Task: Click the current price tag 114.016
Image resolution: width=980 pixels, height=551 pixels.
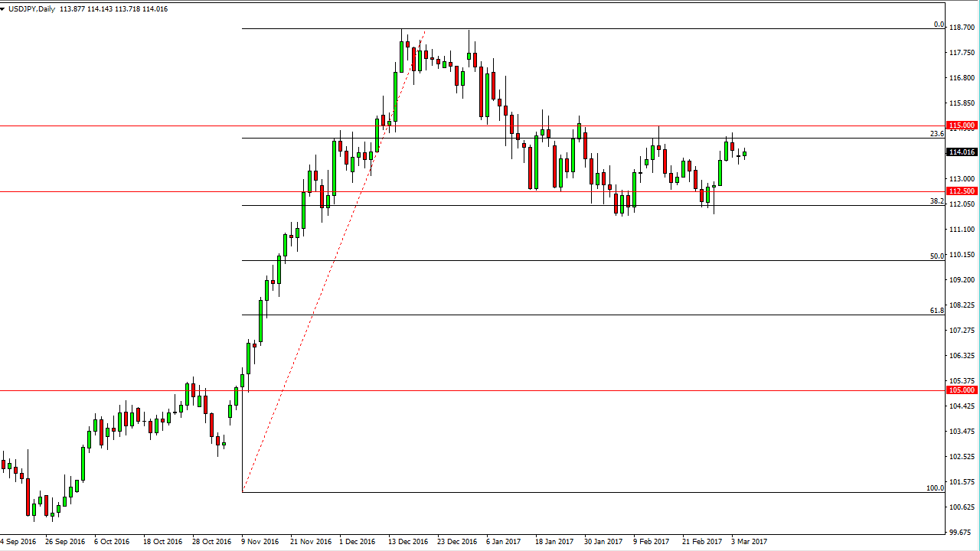Action: click(962, 152)
